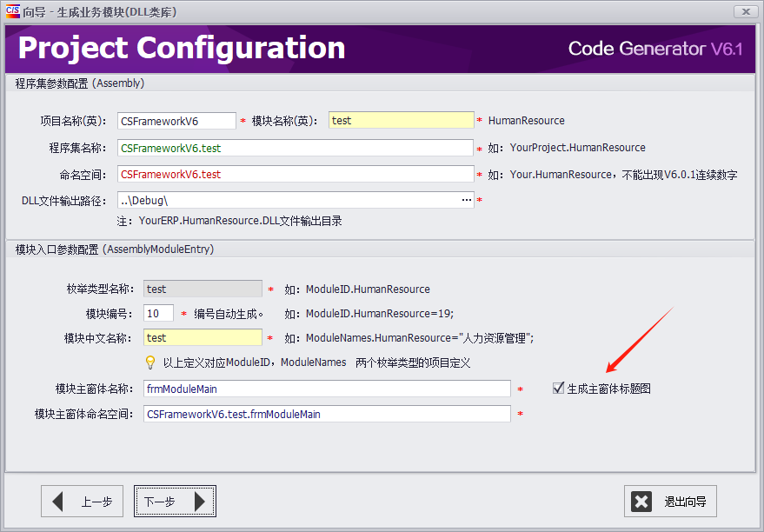Viewport: 764px width, 532px height.
Task: Click label 模块主窗体命名空间:
Action: coord(83,415)
